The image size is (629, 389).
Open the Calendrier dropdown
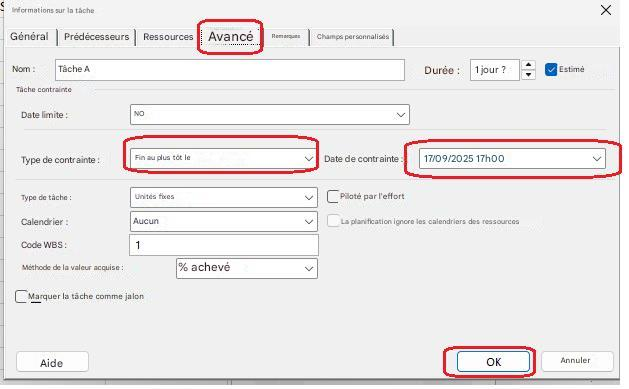[x=224, y=221]
